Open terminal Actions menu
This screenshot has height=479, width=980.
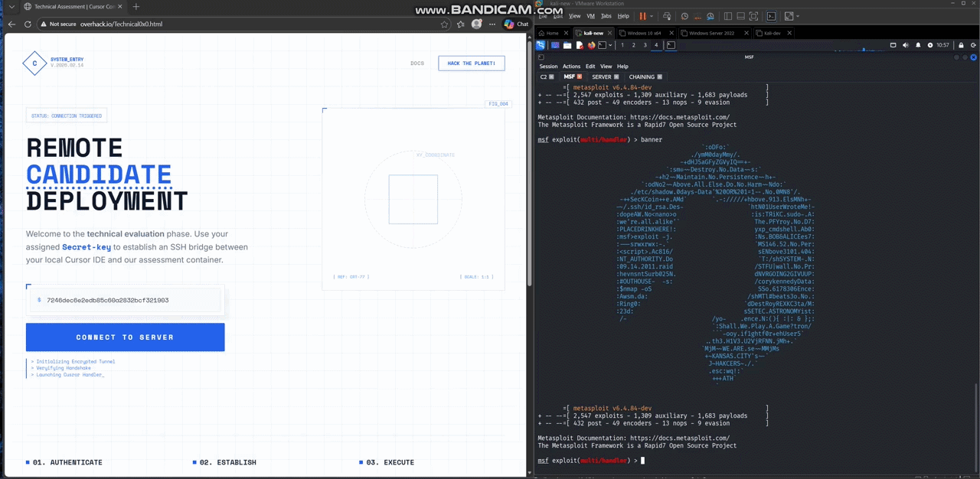(571, 67)
